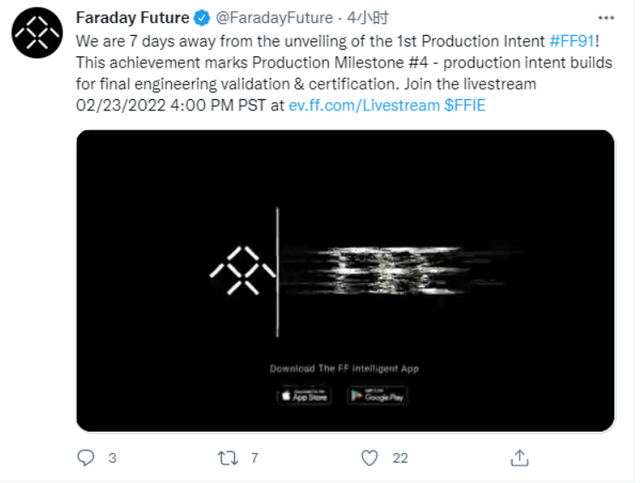Click the blue verified badge
Screen dimensions: 640x483
200,18
